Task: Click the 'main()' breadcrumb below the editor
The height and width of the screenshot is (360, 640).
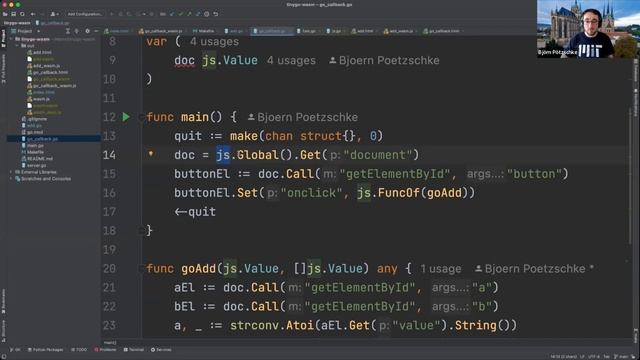Action: (110, 342)
